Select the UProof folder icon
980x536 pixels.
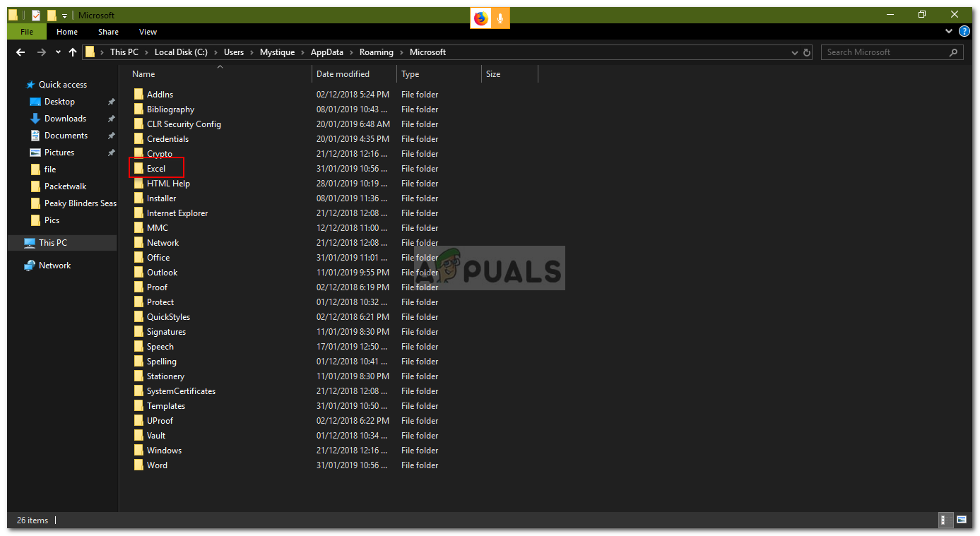(138, 421)
